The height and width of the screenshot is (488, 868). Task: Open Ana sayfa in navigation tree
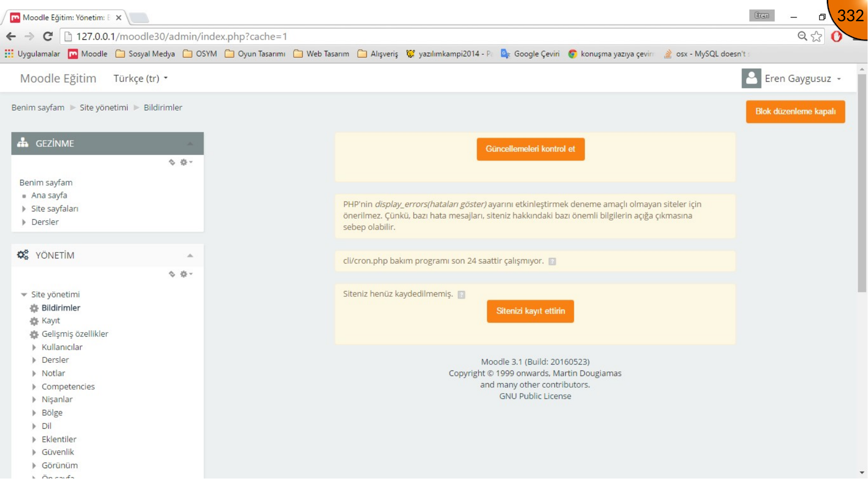[x=49, y=196]
